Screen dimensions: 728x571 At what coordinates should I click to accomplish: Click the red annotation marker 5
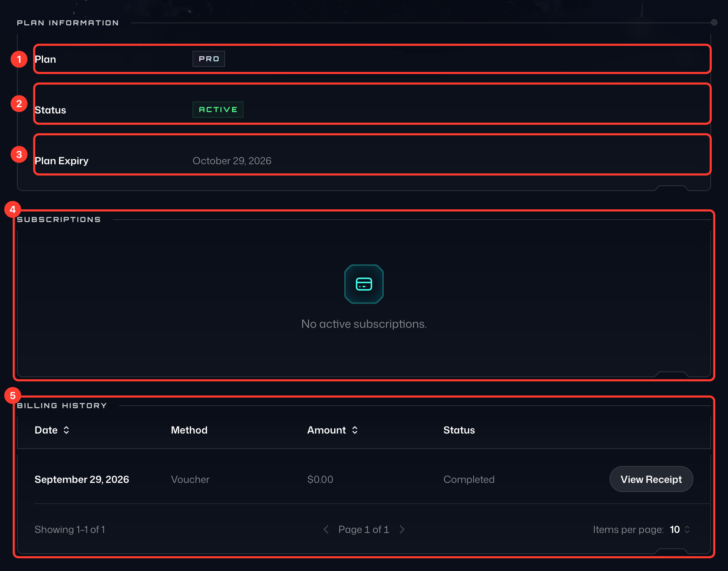[13, 395]
